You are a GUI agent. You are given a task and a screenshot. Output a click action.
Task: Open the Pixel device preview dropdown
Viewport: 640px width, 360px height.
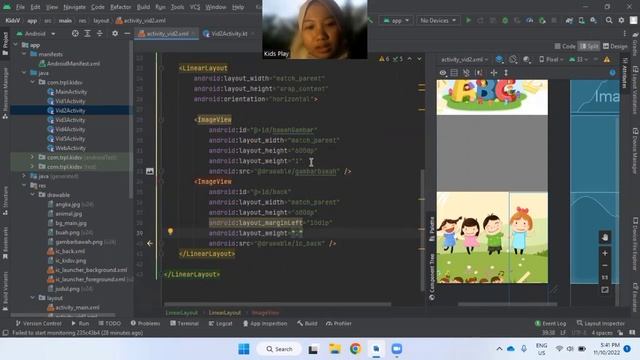551,60
